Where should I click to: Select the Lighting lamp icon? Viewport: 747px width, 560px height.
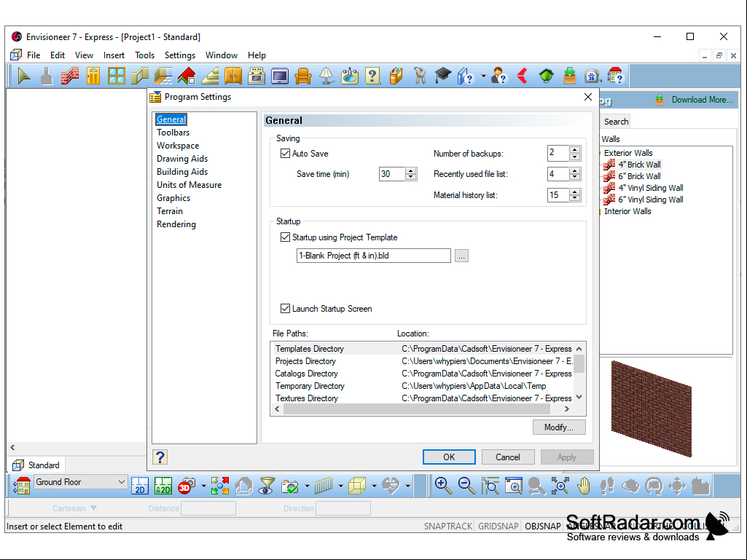tap(326, 76)
